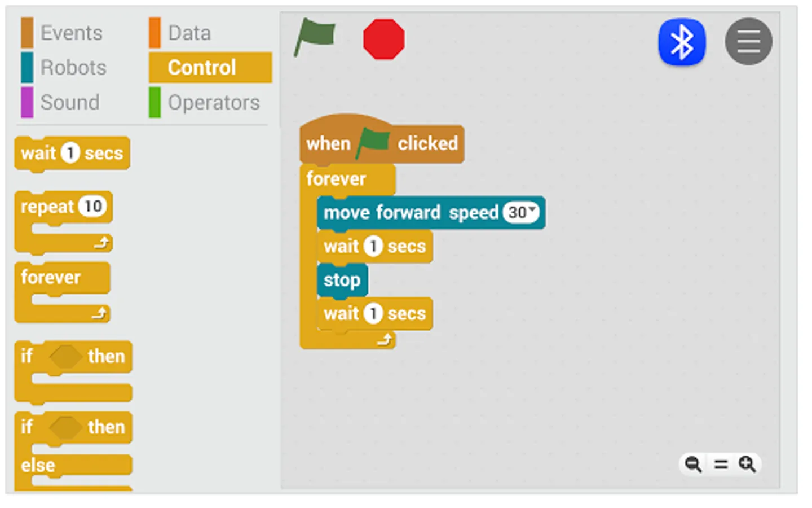Zoom in the workspace with plus magnifier
The height and width of the screenshot is (508, 812).
[x=748, y=464]
